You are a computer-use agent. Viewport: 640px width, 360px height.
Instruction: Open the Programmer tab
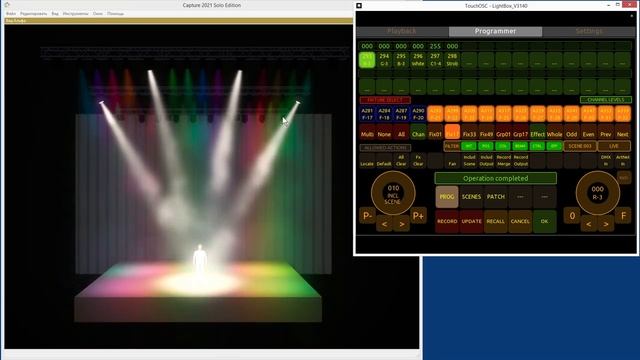[495, 31]
